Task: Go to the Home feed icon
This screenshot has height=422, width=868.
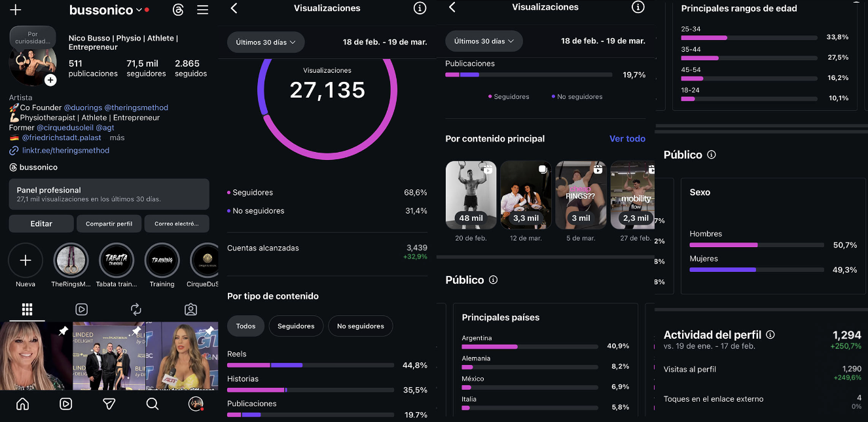Action: coord(23,404)
